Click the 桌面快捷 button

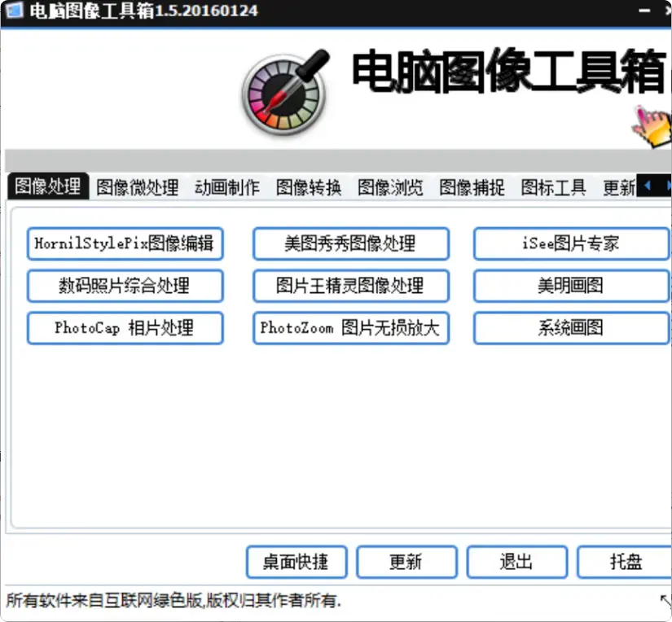pyautogui.click(x=296, y=562)
